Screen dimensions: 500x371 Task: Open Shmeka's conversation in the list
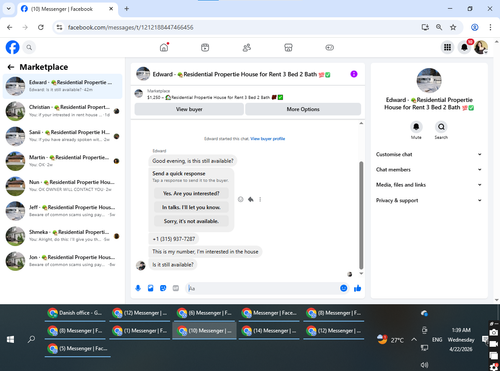pyautogui.click(x=63, y=236)
